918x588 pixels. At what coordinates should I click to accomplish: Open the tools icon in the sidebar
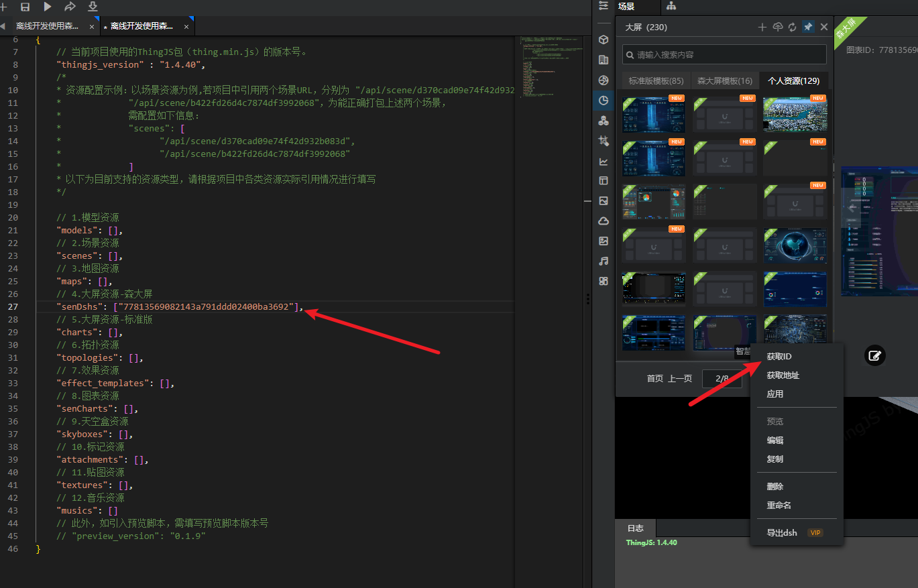[x=604, y=141]
